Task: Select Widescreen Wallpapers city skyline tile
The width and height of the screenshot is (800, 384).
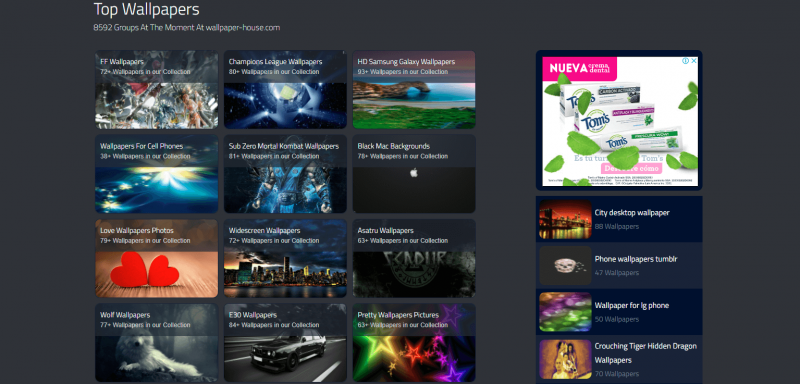Action: (285, 259)
